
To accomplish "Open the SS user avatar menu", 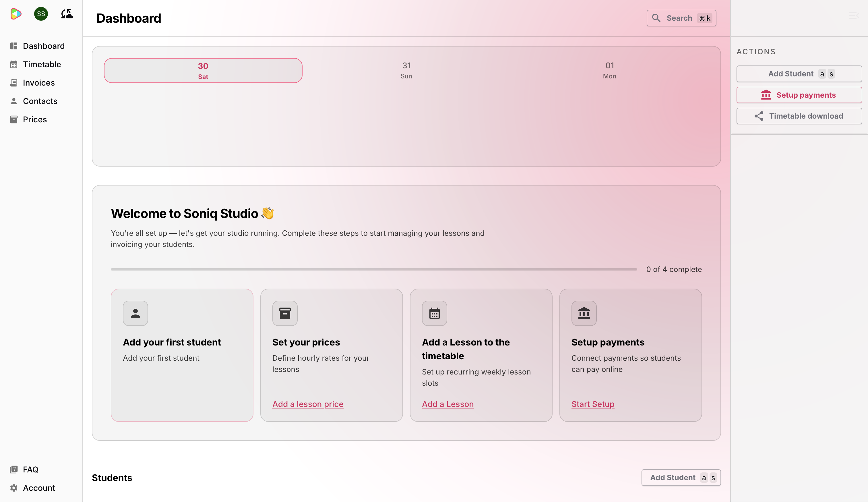I will pos(41,14).
